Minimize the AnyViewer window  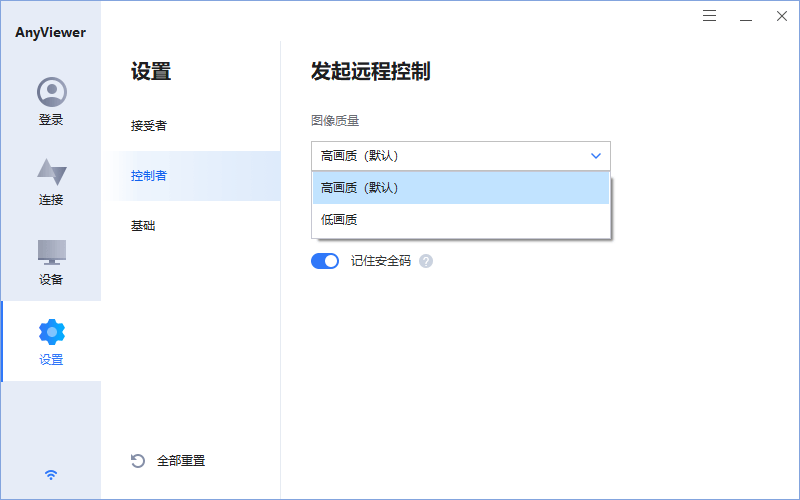745,16
